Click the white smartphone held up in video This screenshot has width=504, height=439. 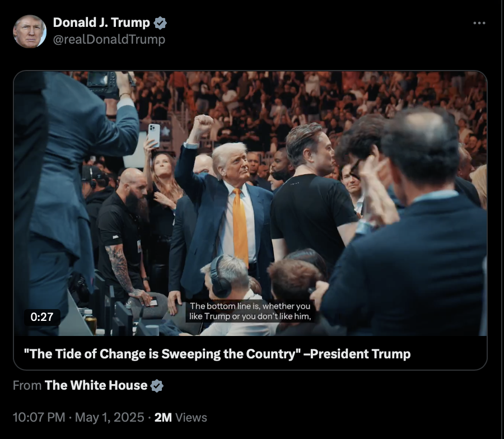click(x=154, y=136)
